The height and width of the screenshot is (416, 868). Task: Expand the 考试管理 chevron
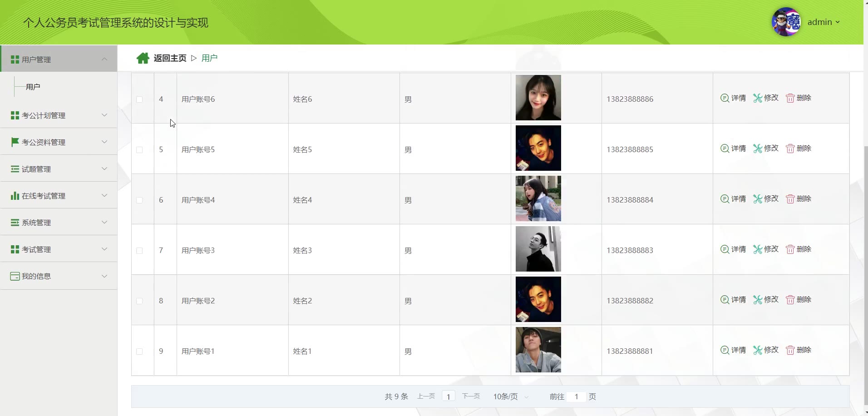point(104,249)
